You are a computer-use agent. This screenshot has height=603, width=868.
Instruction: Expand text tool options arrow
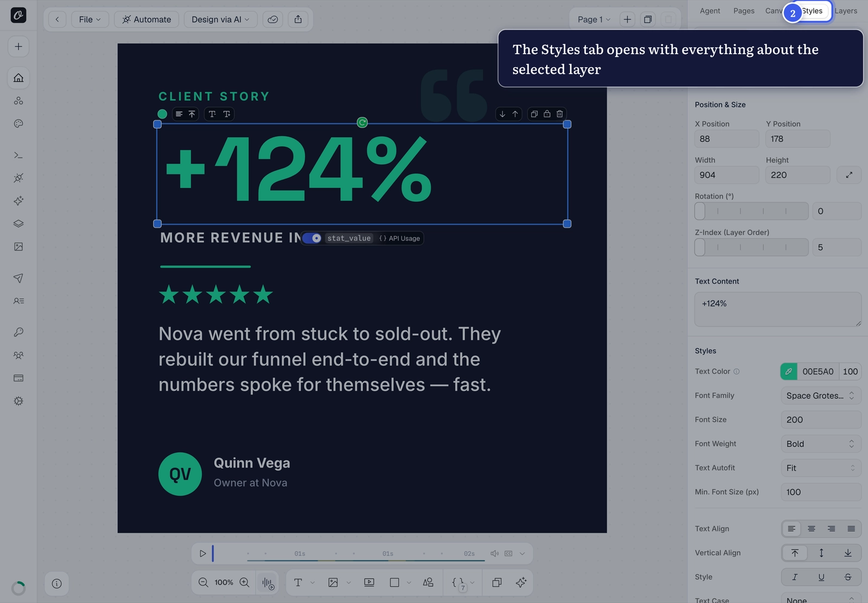point(312,583)
